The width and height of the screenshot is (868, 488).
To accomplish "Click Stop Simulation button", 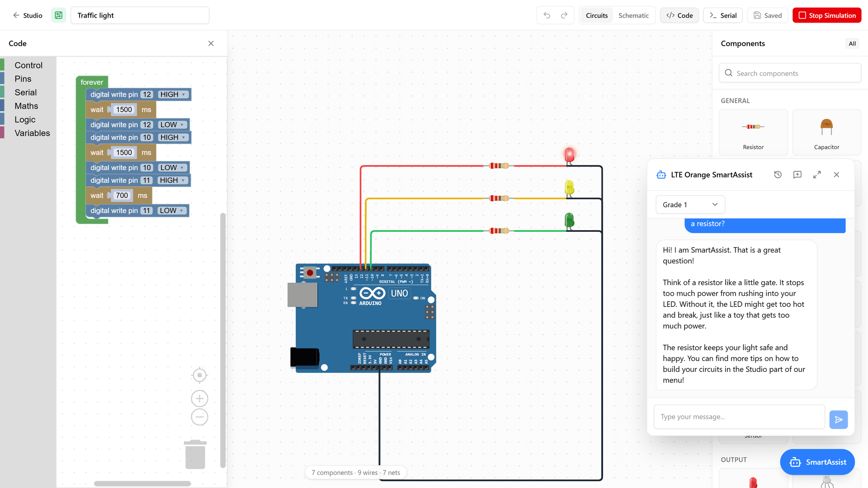I will (x=827, y=15).
